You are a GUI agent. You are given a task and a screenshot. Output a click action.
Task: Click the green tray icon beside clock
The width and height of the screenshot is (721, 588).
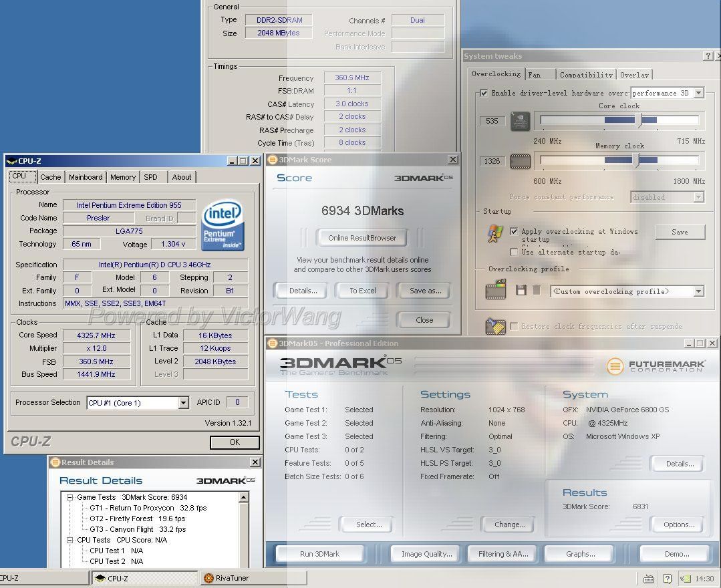tap(686, 579)
